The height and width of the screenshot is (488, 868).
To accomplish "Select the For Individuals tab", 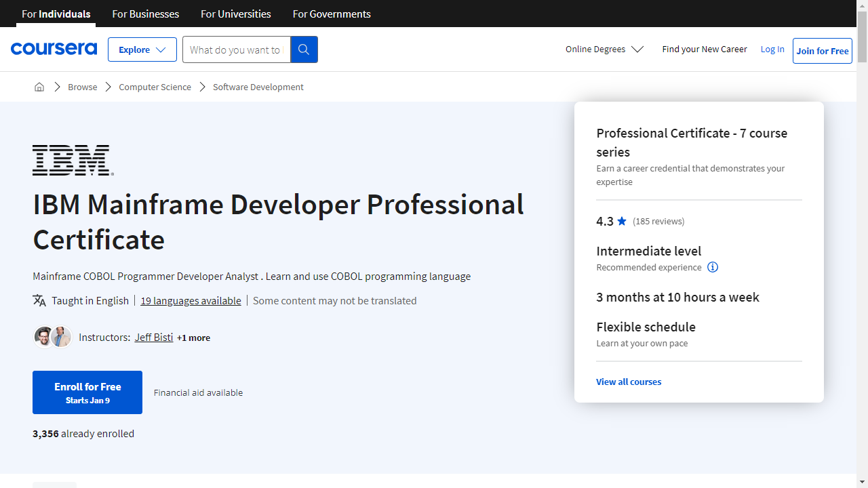I will 56,14.
